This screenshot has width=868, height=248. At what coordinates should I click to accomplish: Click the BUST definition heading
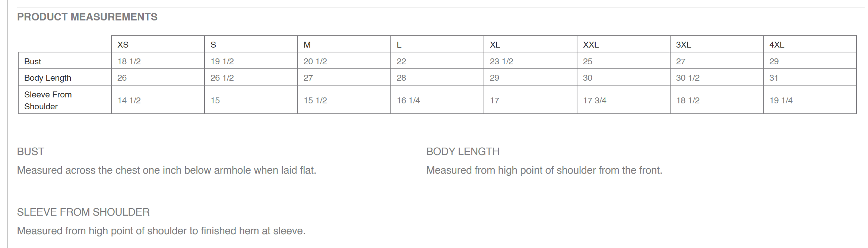31,152
